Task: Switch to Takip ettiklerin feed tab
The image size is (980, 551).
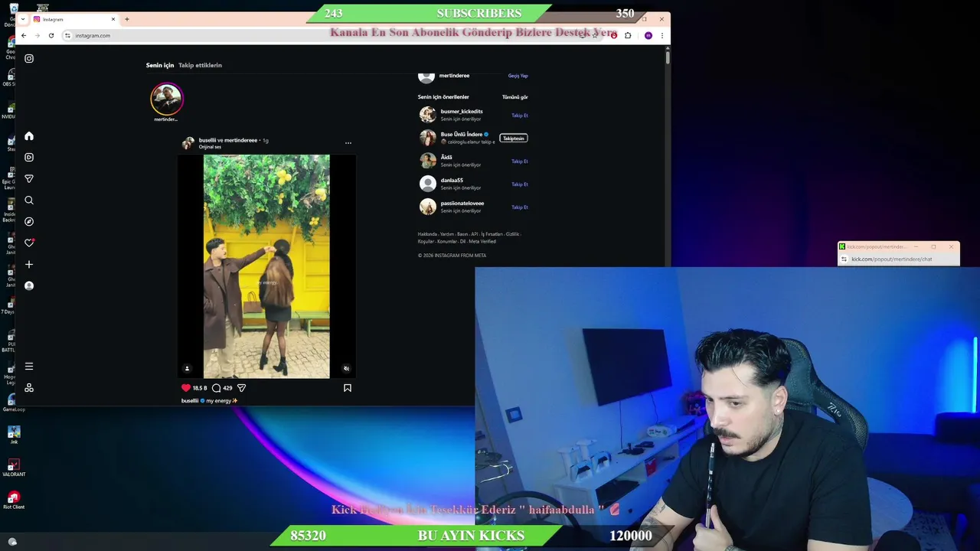Action: [200, 65]
